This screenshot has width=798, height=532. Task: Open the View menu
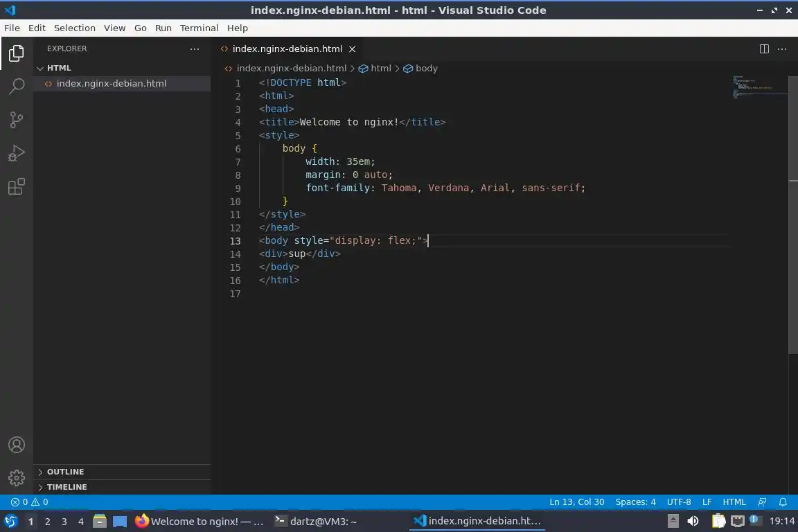point(114,28)
